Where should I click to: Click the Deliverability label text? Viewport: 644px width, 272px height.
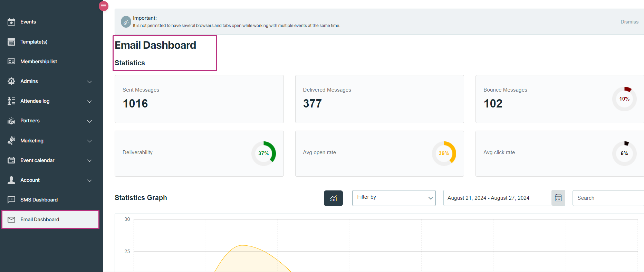pos(137,152)
